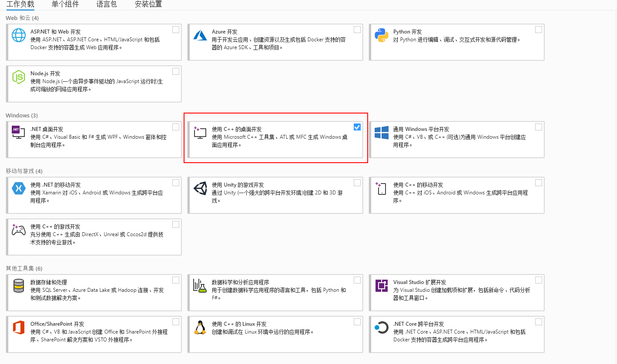Click the ASP.NET globe icon
This screenshot has width=617, height=364.
[x=19, y=35]
